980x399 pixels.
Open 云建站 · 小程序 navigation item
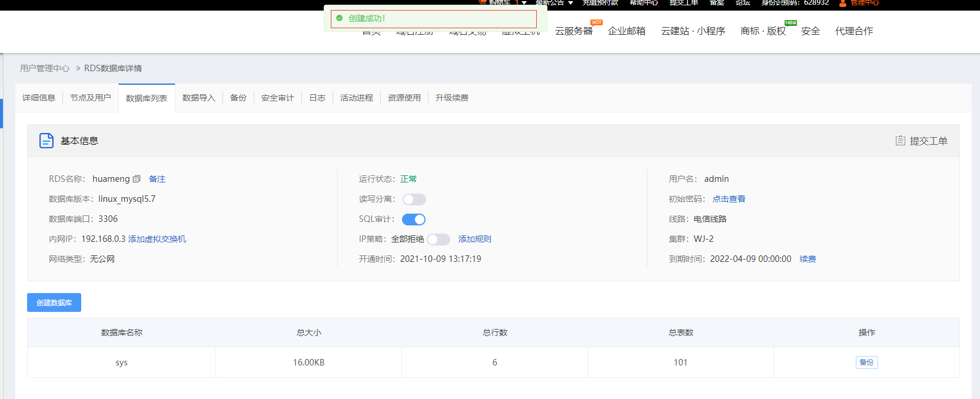coord(693,31)
